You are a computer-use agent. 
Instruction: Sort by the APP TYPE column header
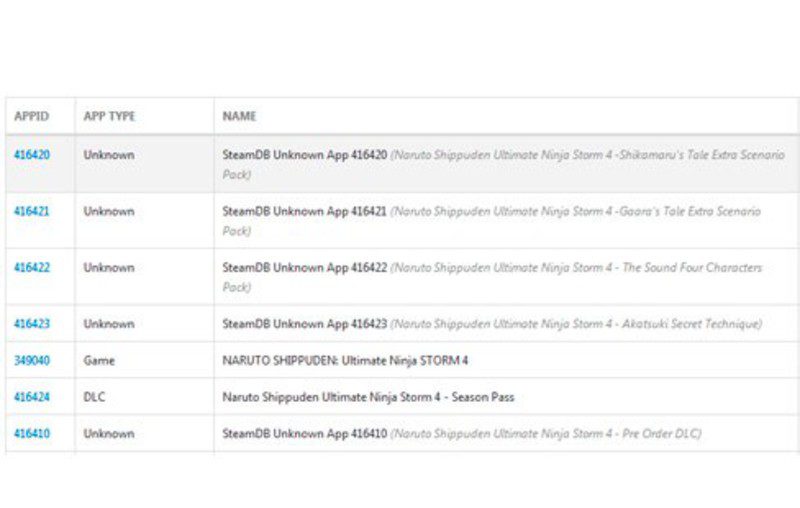click(x=109, y=117)
